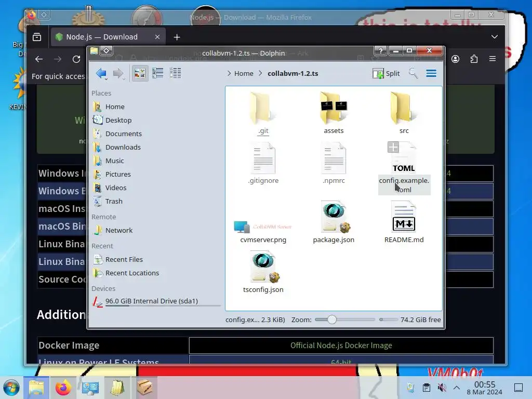This screenshot has height=399, width=532.
Task: Select the cvmserver.png thumbnail
Action: 263,227
